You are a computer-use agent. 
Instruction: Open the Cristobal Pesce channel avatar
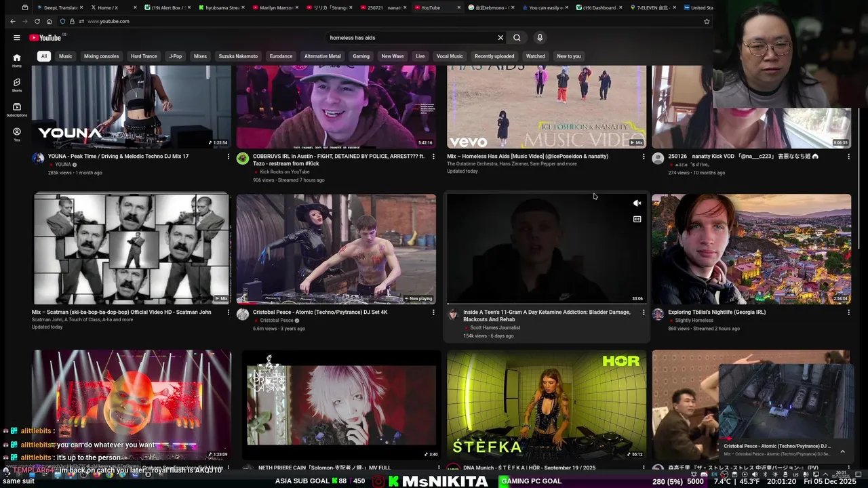tap(243, 314)
